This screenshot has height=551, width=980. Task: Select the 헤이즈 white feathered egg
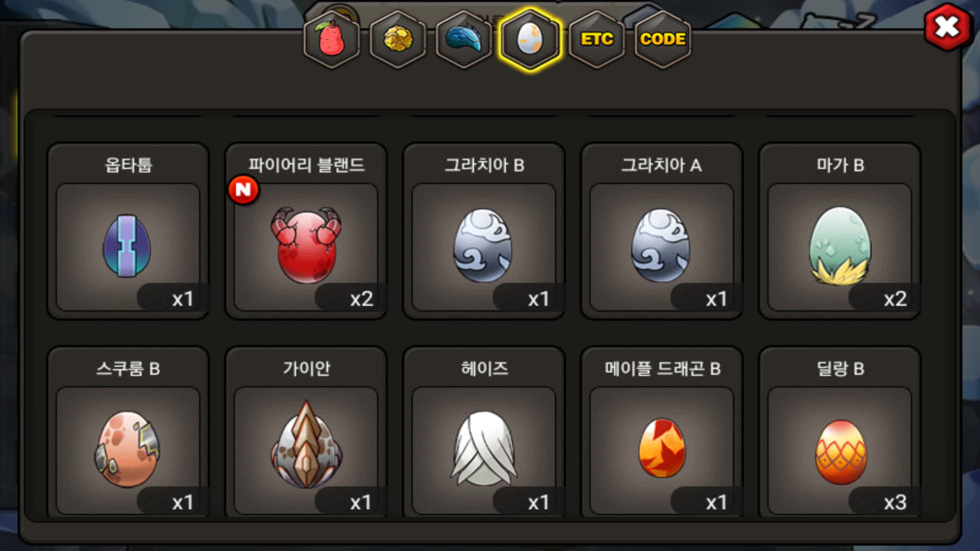[484, 432]
